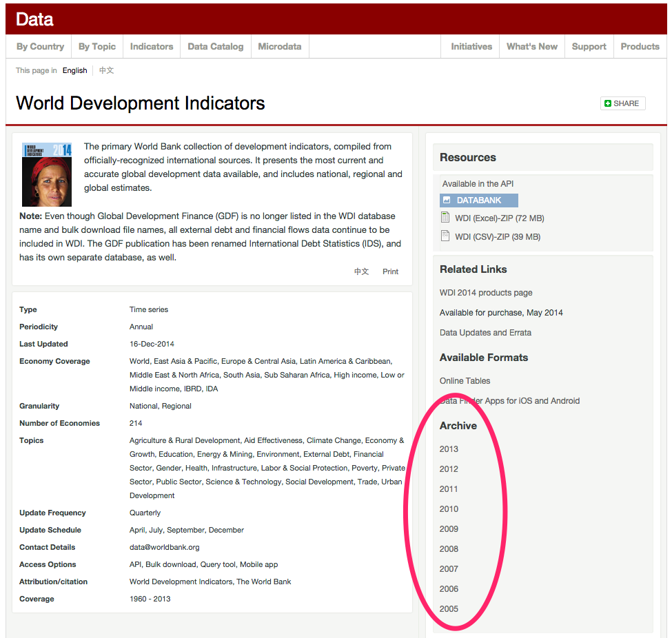Click the DATABANK chart icon
The image size is (672, 638).
[x=447, y=200]
